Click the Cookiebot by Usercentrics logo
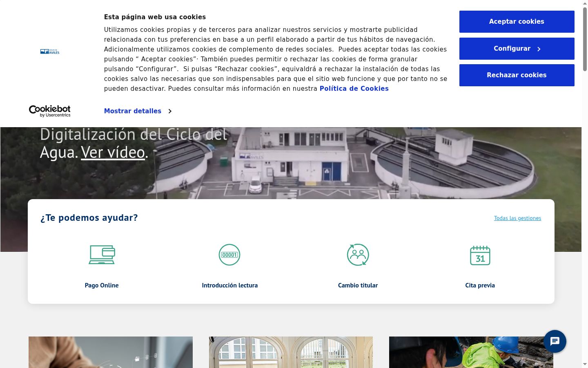Screen dimensions: 588x368 click(50, 111)
